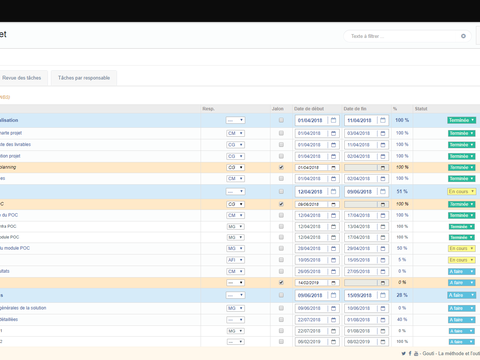Open calendar icon of planning row start date
480x360 pixels.
pyautogui.click(x=333, y=168)
